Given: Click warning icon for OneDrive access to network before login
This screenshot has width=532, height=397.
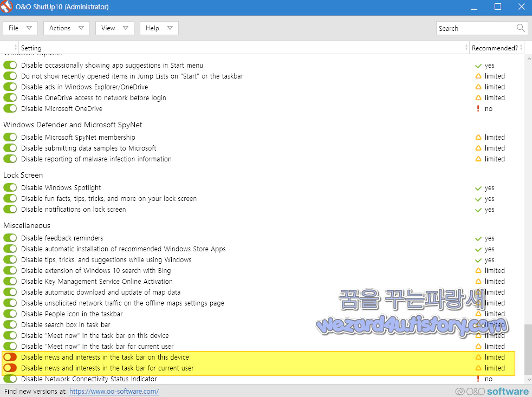Looking at the screenshot, I should coord(478,97).
